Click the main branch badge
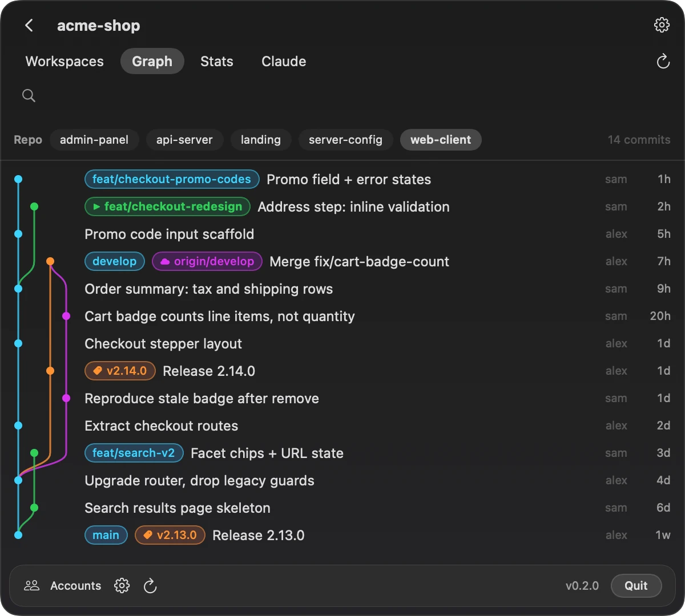 click(106, 535)
